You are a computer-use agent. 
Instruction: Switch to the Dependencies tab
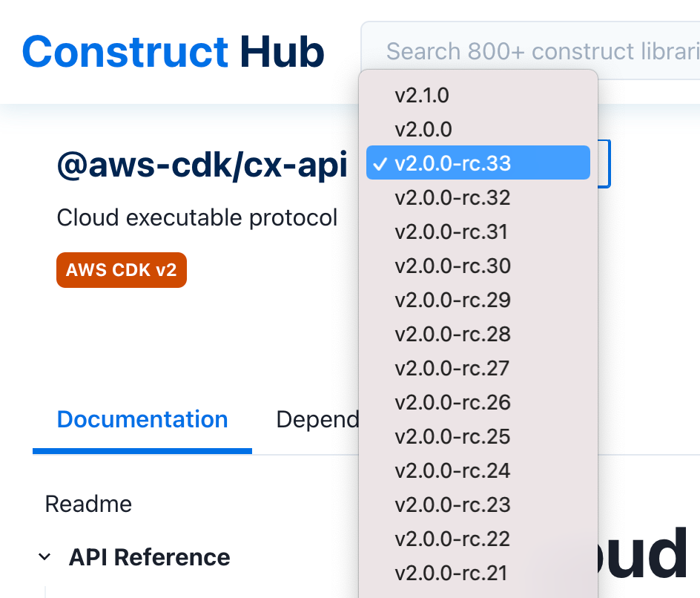319,419
